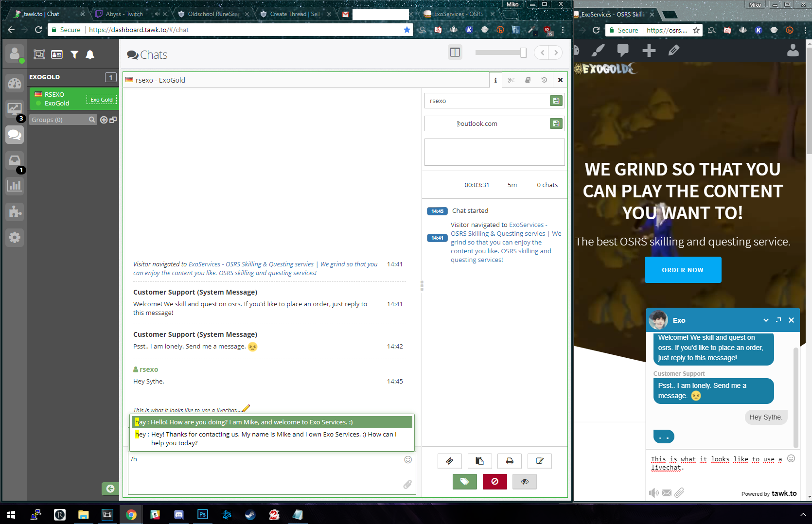812x524 pixels.
Task: Switch to Oldschool RuneScape browser tab
Action: [x=213, y=14]
